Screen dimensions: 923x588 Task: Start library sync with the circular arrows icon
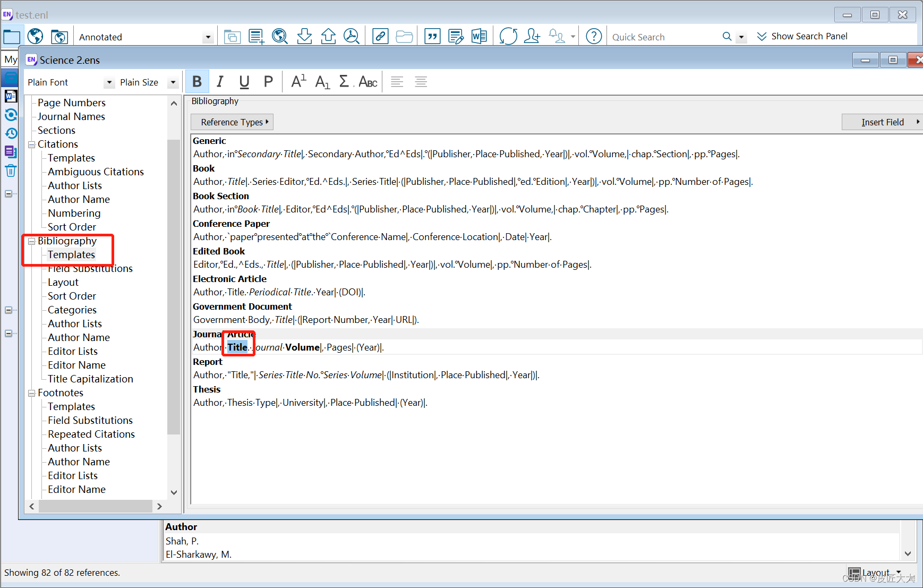508,36
